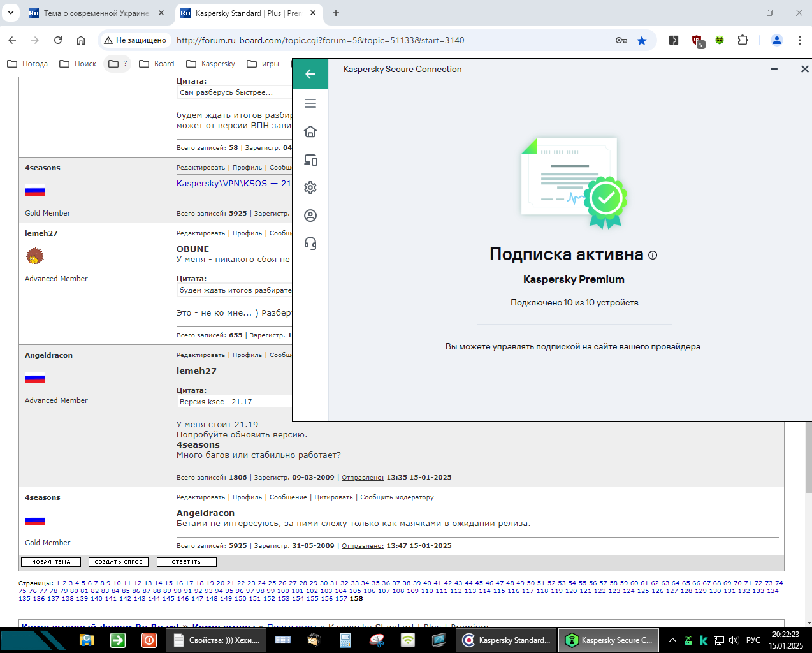
Task: Open tab search dropdown arrow
Action: [x=11, y=13]
